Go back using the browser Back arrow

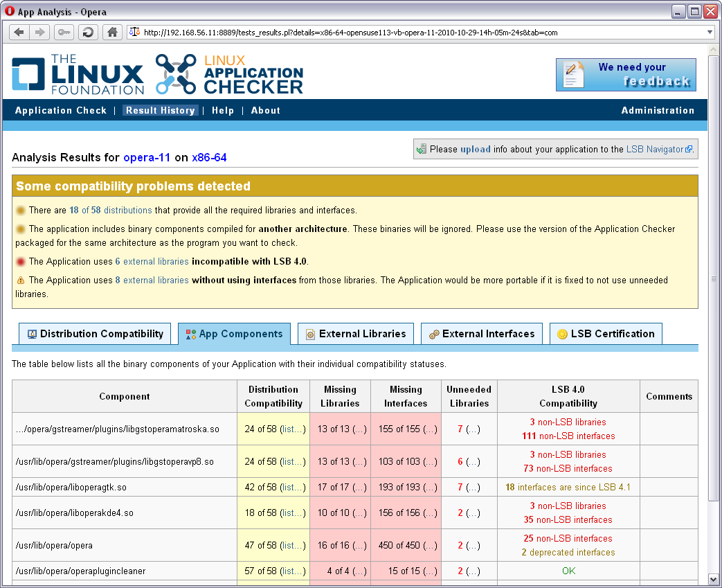(x=19, y=33)
